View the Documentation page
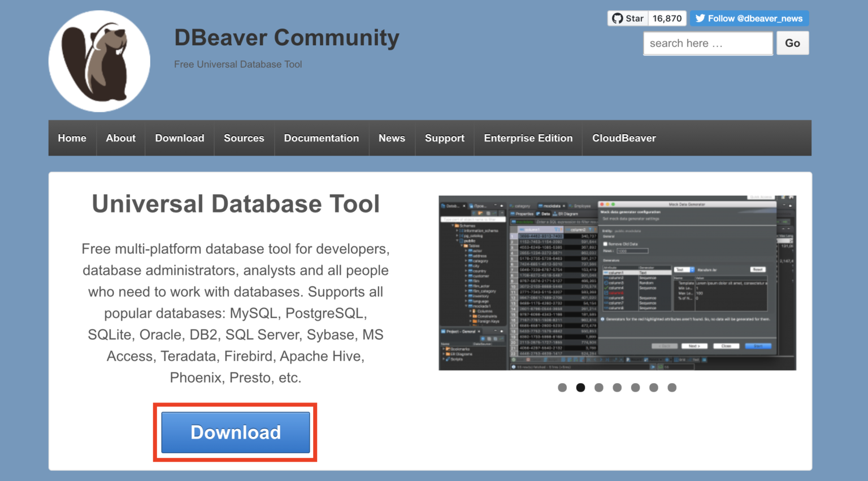Viewport: 868px width, 481px height. pos(321,138)
